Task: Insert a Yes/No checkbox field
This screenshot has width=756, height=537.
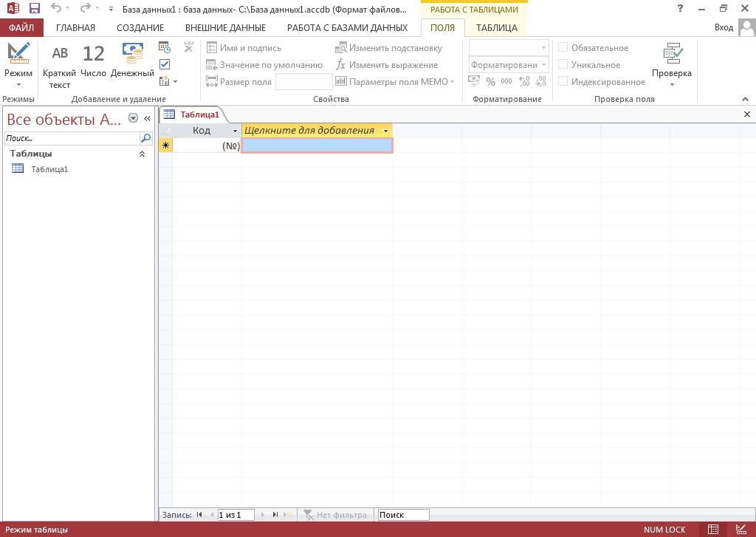Action: (165, 64)
